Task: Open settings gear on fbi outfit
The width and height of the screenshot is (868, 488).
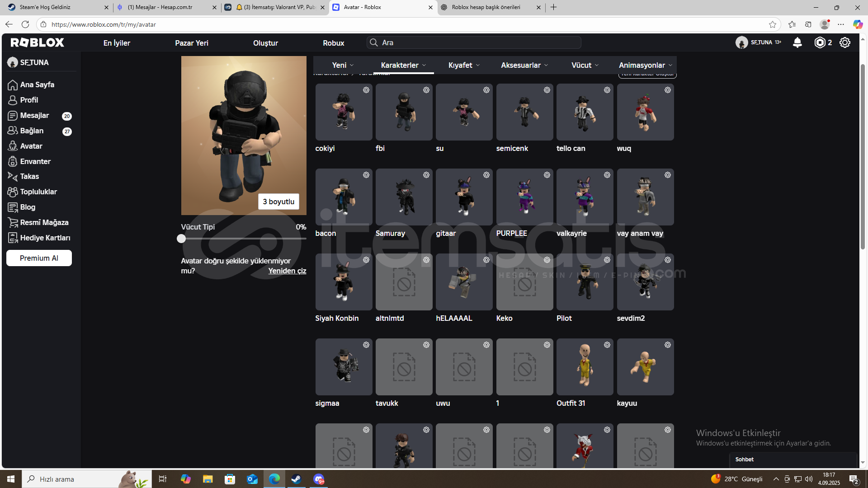Action: tap(426, 90)
